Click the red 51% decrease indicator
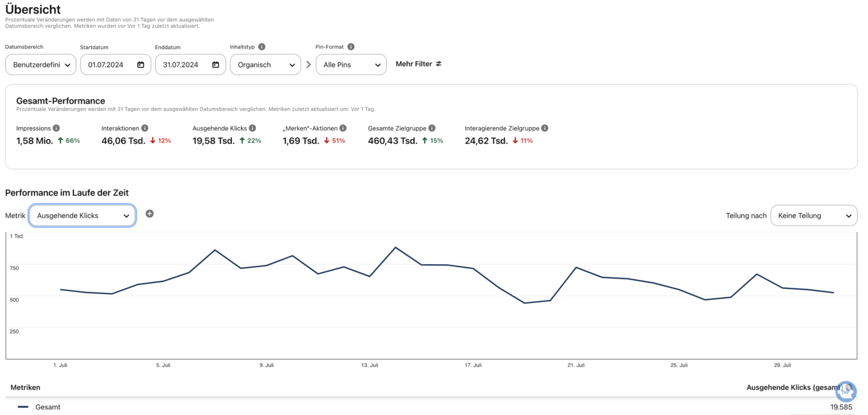Viewport: 868px width, 415px height. pyautogui.click(x=334, y=140)
